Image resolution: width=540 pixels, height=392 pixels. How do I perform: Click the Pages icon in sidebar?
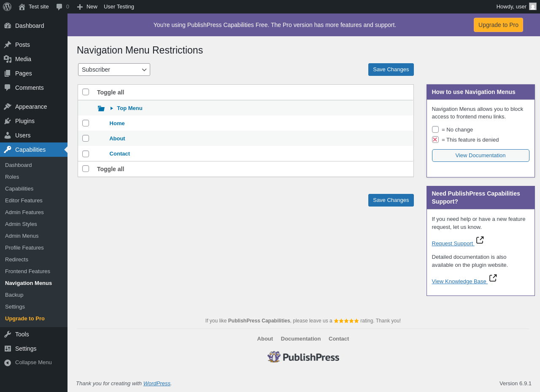8,73
